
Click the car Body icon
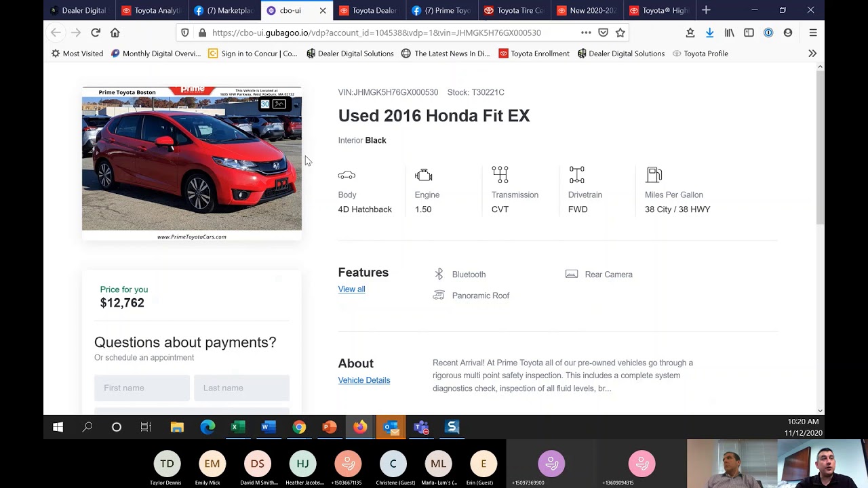(347, 176)
